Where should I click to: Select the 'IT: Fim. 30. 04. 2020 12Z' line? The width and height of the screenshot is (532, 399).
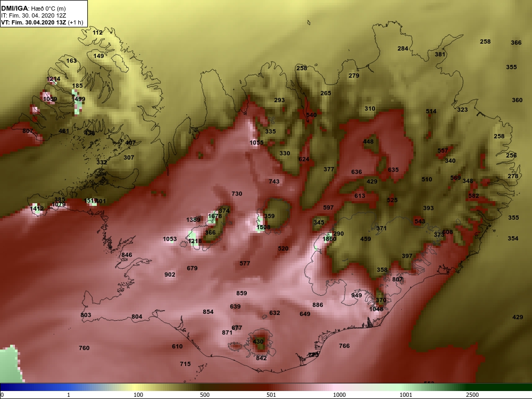(33, 15)
